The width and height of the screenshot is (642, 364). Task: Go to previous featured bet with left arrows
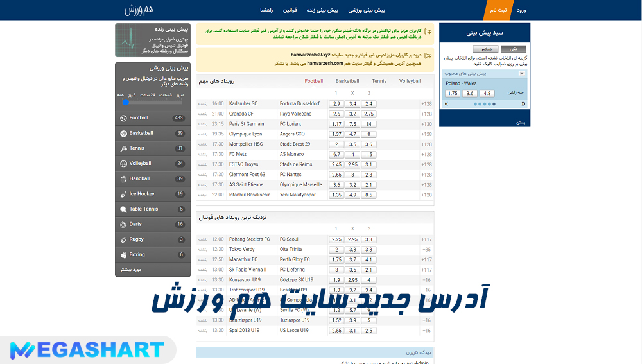click(446, 104)
